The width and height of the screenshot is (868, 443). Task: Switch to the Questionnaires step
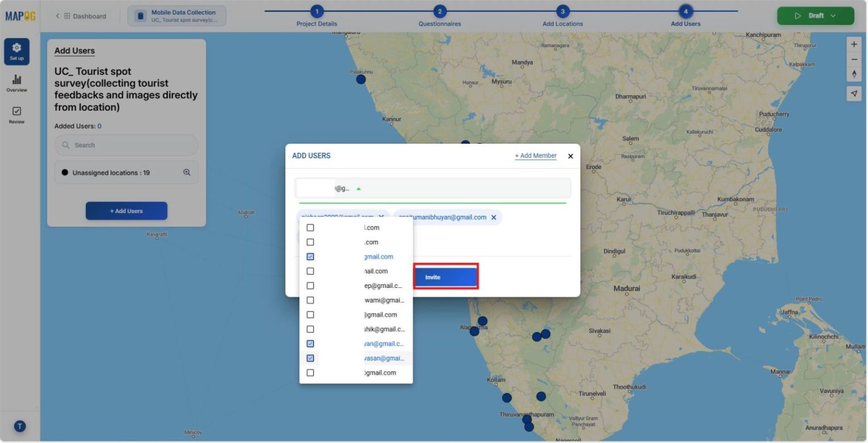(439, 11)
